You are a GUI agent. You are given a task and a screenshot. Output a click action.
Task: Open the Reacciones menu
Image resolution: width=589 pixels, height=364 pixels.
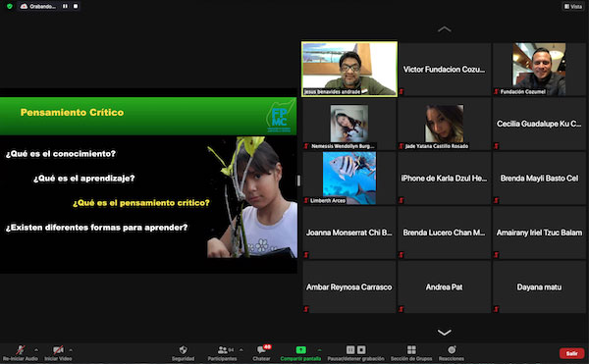pos(452,353)
